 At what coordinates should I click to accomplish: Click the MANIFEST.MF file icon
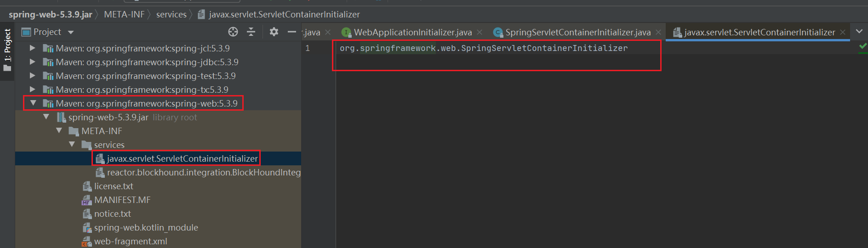point(87,200)
